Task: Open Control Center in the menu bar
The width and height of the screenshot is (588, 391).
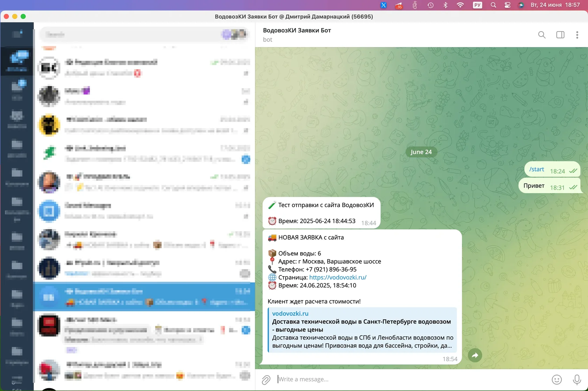Action: click(507, 5)
